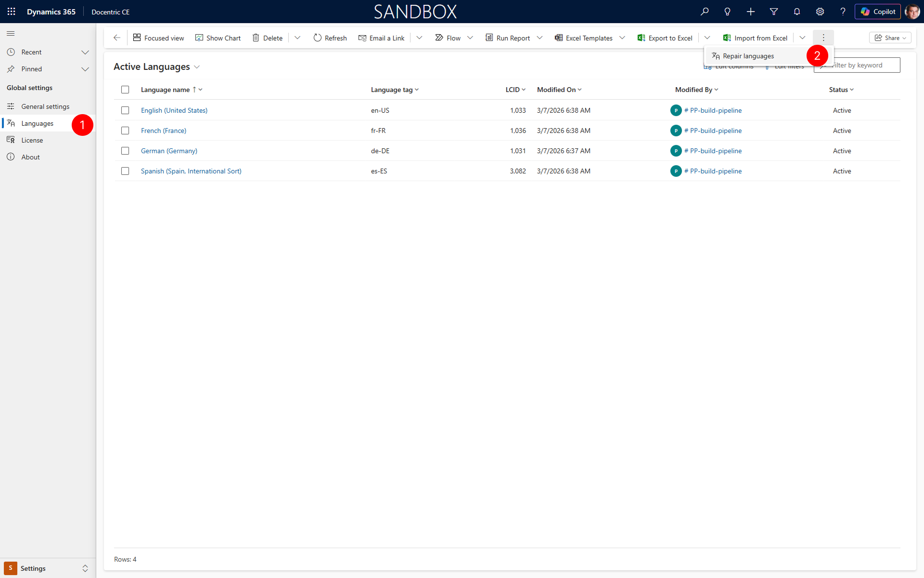
Task: Click Export to Excel button
Action: pos(665,38)
